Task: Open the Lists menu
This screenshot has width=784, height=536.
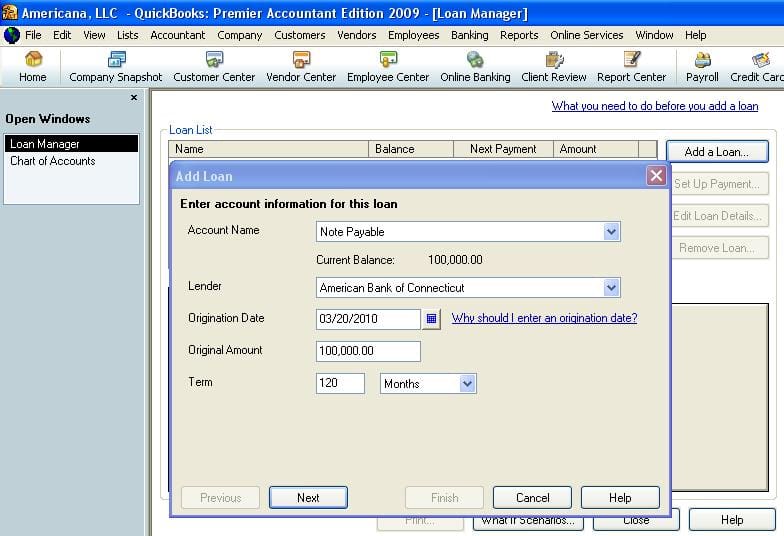Action: click(x=128, y=35)
